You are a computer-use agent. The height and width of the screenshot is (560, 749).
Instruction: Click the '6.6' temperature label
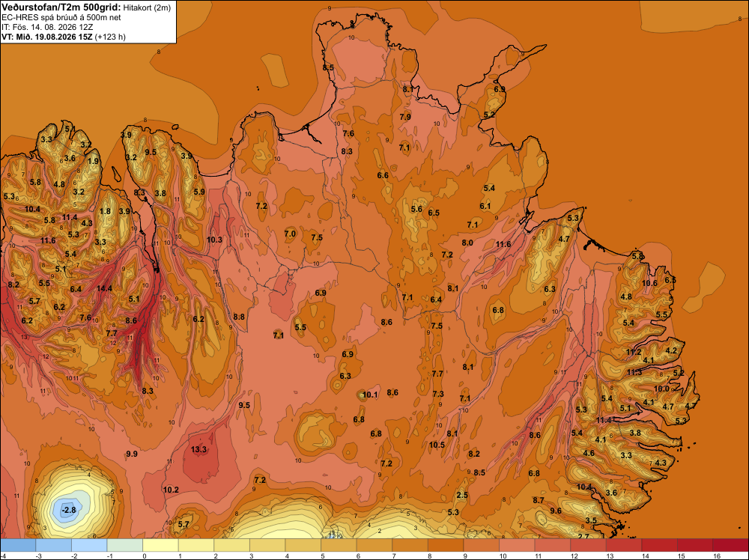point(383,175)
